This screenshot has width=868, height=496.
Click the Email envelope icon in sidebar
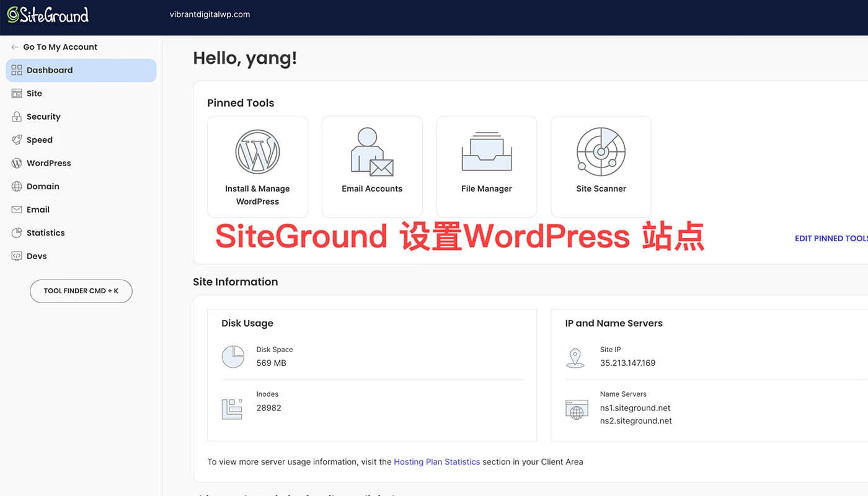coord(17,210)
